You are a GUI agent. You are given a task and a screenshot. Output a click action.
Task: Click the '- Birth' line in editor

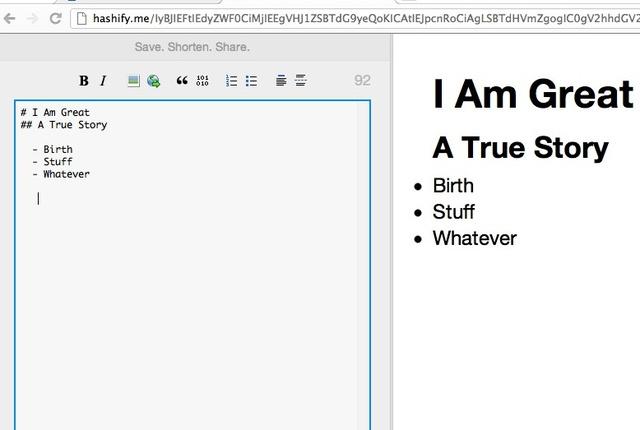[x=53, y=149]
